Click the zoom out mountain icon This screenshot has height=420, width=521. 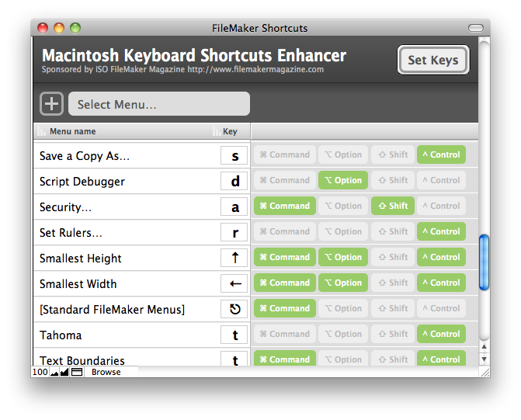(55, 373)
